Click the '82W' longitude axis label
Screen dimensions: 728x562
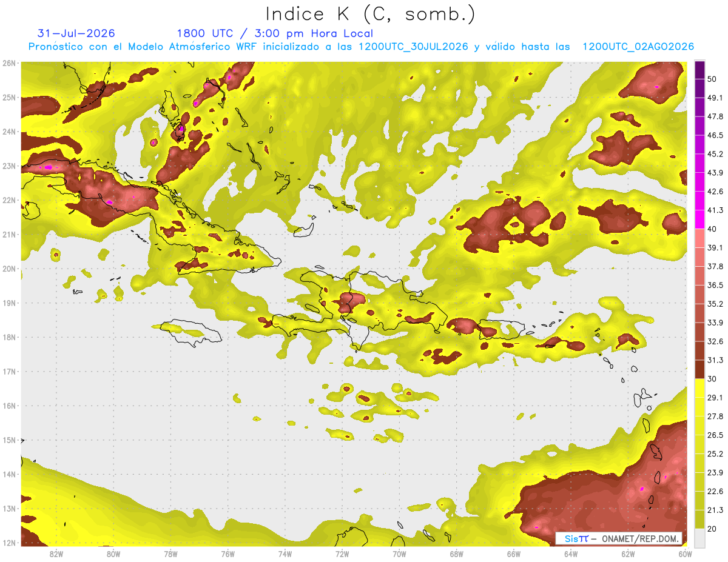click(x=56, y=554)
